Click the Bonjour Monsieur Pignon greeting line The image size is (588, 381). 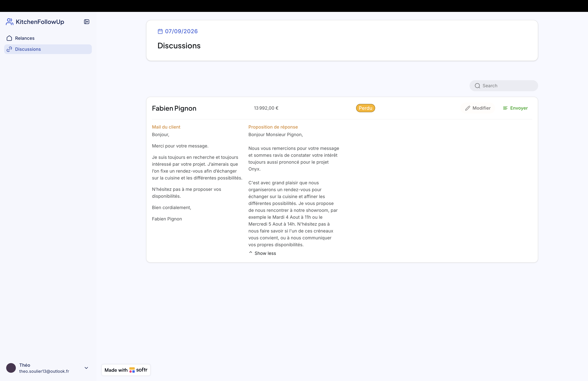click(275, 135)
